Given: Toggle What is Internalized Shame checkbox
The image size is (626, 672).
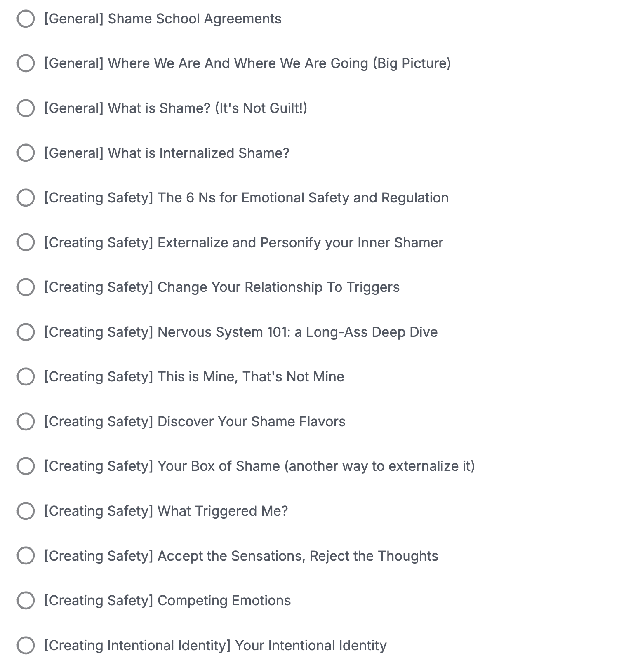Looking at the screenshot, I should tap(26, 153).
